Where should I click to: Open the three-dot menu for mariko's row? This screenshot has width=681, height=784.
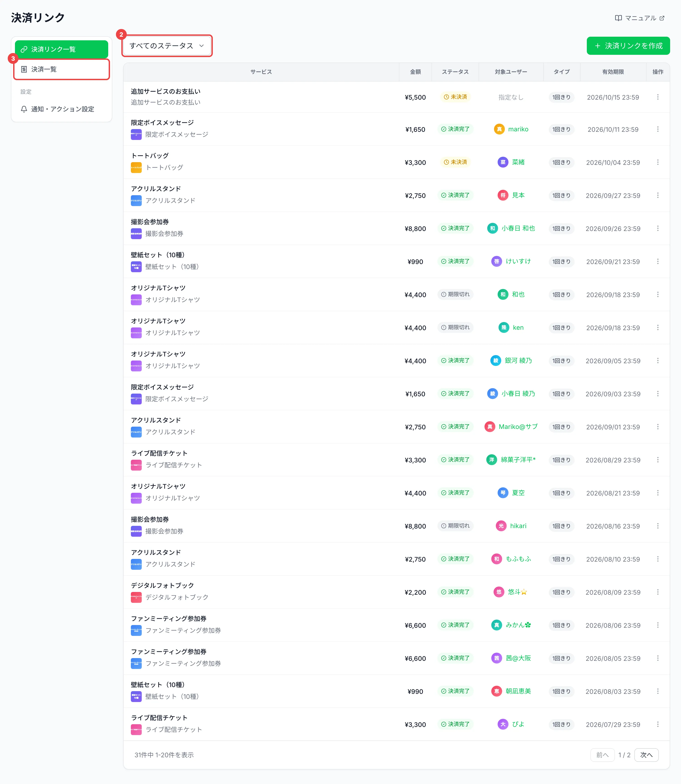658,129
